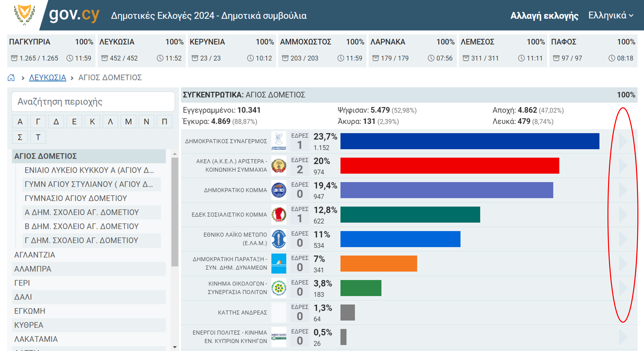Click the clock icon in ΛΕΜΕΣΟΣ card

[521, 58]
